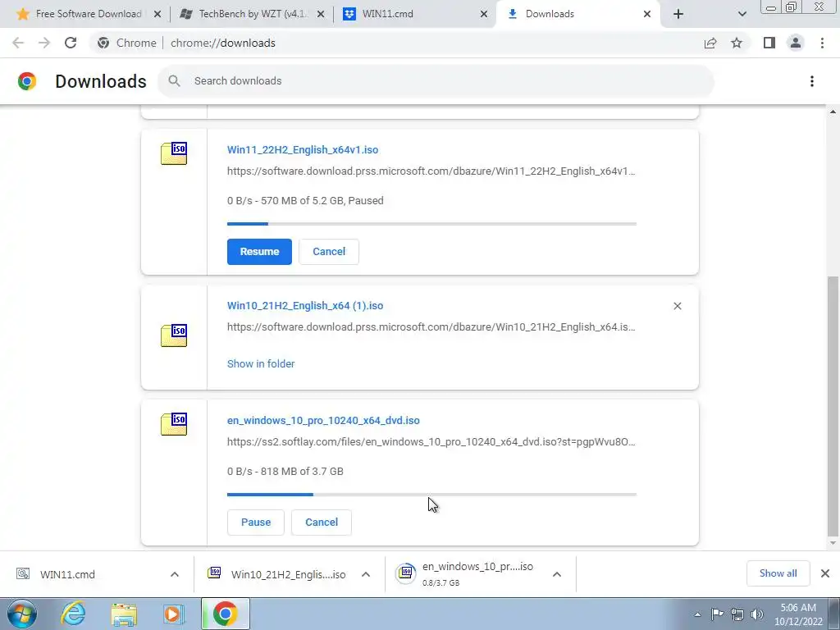840x630 pixels.
Task: Click the network tray icon
Action: [x=737, y=614]
